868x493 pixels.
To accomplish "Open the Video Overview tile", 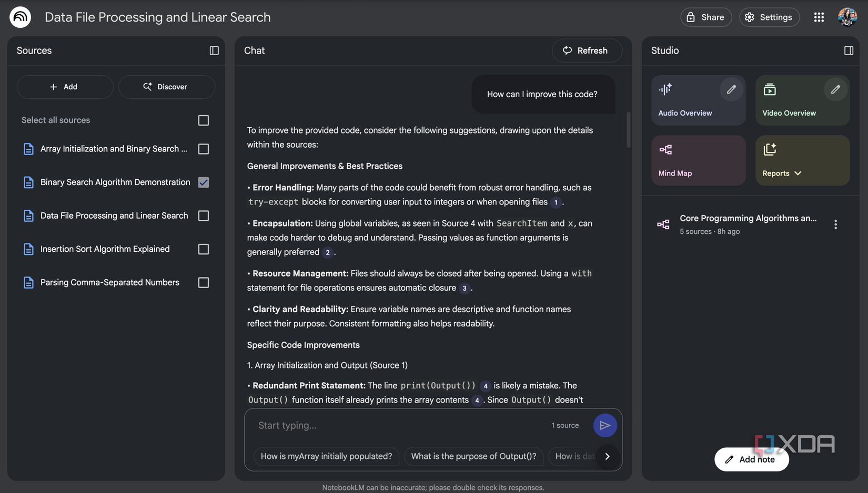I will point(802,100).
